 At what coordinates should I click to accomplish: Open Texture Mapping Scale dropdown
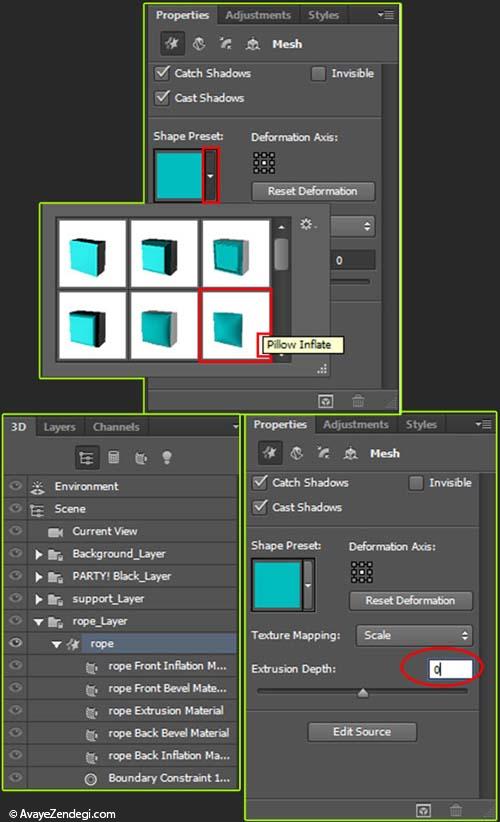point(414,635)
